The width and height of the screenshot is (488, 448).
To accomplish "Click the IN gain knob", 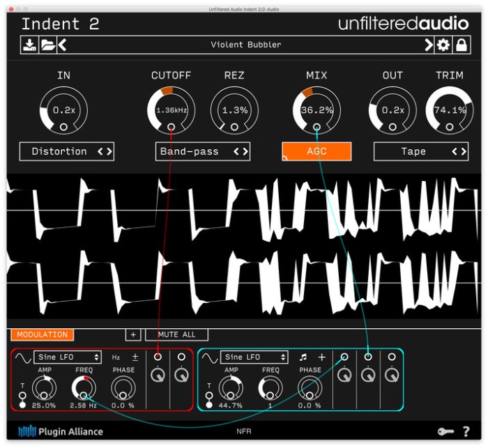I will pos(63,110).
